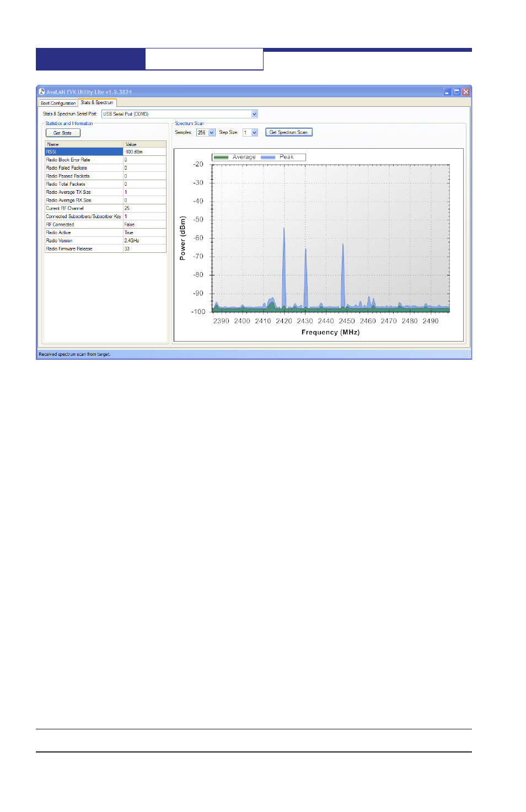Viewport: 526px width, 812px height.
Task: Select the Radio Version row
Action: (x=105, y=241)
